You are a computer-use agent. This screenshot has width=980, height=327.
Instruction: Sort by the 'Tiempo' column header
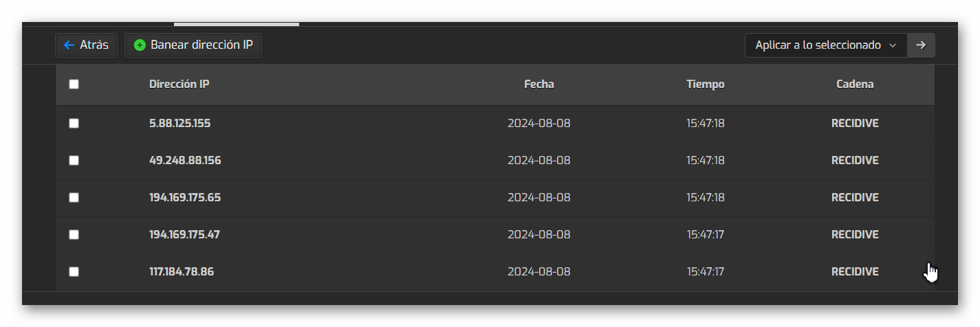pyautogui.click(x=706, y=84)
